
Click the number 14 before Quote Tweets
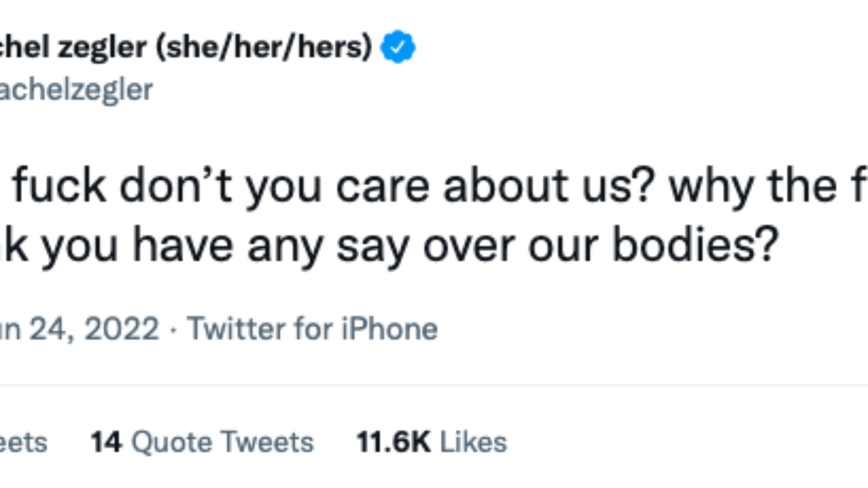(106, 442)
